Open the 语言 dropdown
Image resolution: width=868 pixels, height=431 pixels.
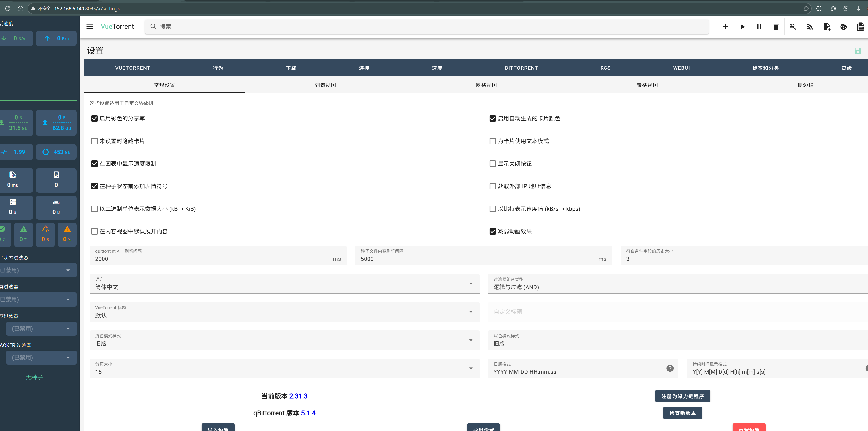click(470, 284)
